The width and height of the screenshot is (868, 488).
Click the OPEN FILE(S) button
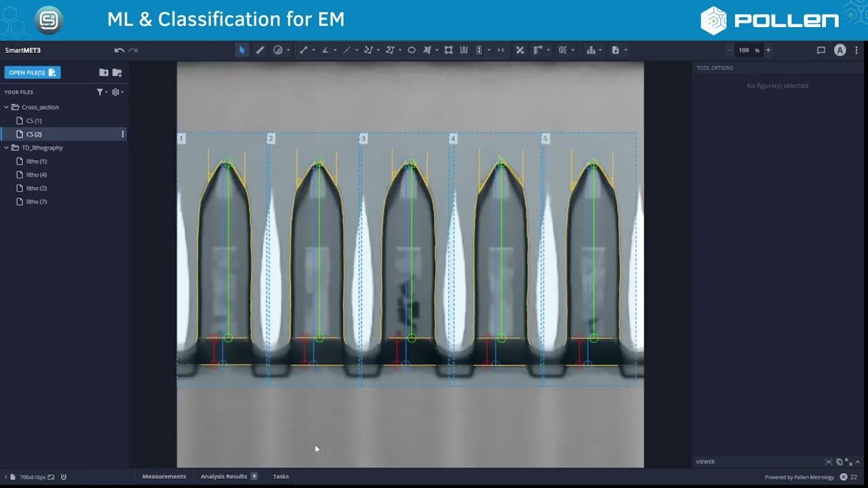click(33, 73)
